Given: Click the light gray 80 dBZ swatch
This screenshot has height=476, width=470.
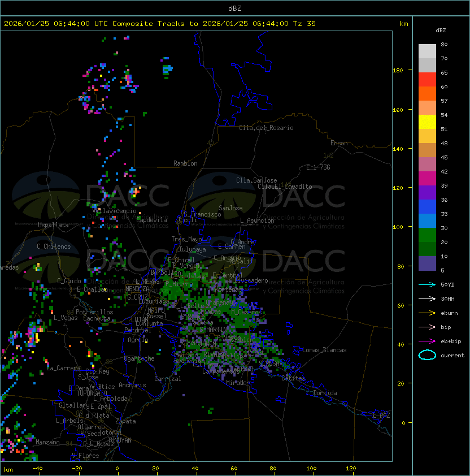Looking at the screenshot, I should 427,51.
